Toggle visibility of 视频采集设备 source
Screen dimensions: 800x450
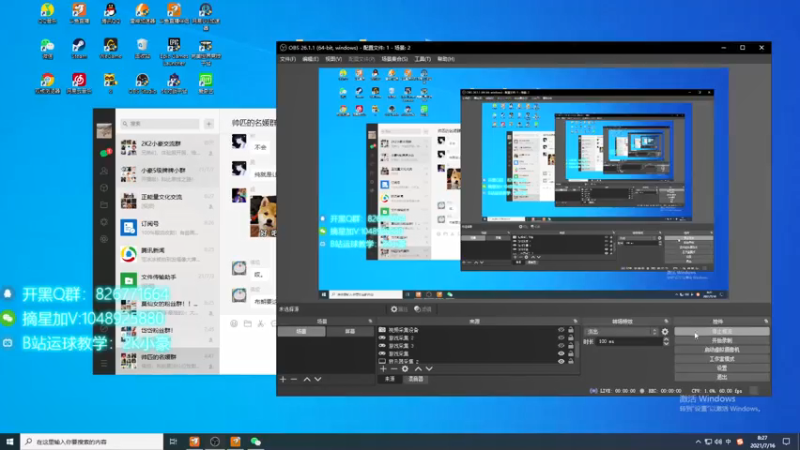561,330
